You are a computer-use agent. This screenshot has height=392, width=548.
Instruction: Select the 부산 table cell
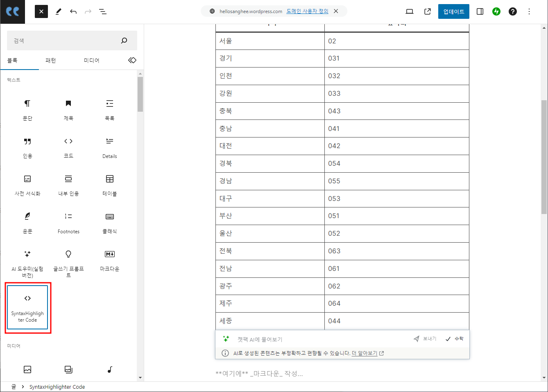coord(270,216)
